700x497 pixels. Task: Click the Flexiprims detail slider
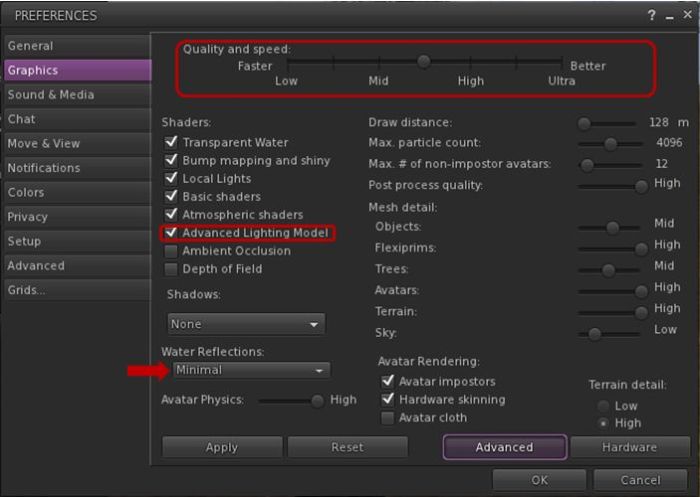point(612,249)
